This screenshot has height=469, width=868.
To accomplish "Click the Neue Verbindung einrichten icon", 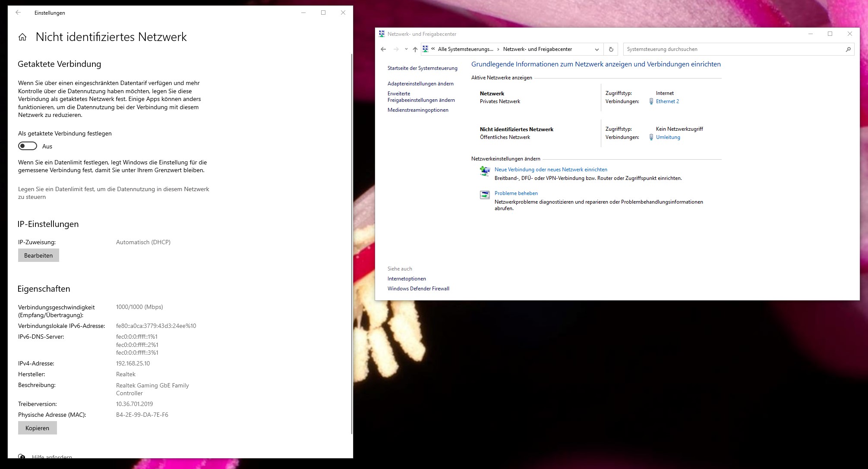I will pos(485,171).
